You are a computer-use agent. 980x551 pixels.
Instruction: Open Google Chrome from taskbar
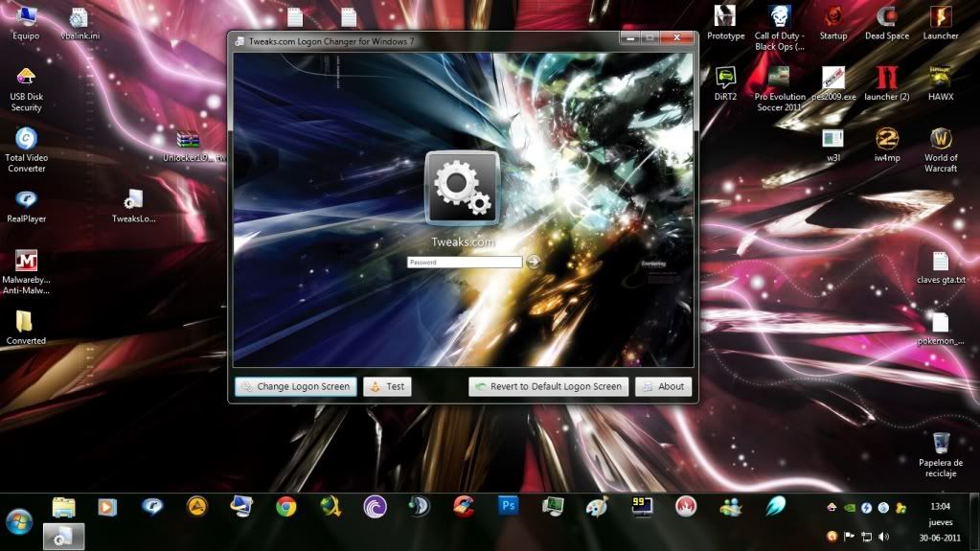(x=286, y=507)
